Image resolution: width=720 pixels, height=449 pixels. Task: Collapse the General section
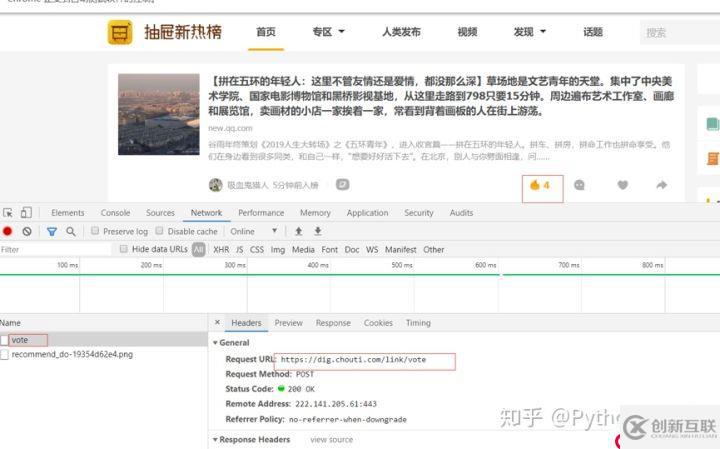coord(215,342)
